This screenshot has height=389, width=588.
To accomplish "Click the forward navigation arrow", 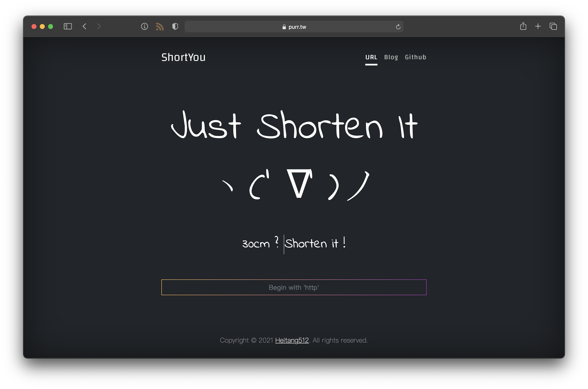I will click(99, 26).
